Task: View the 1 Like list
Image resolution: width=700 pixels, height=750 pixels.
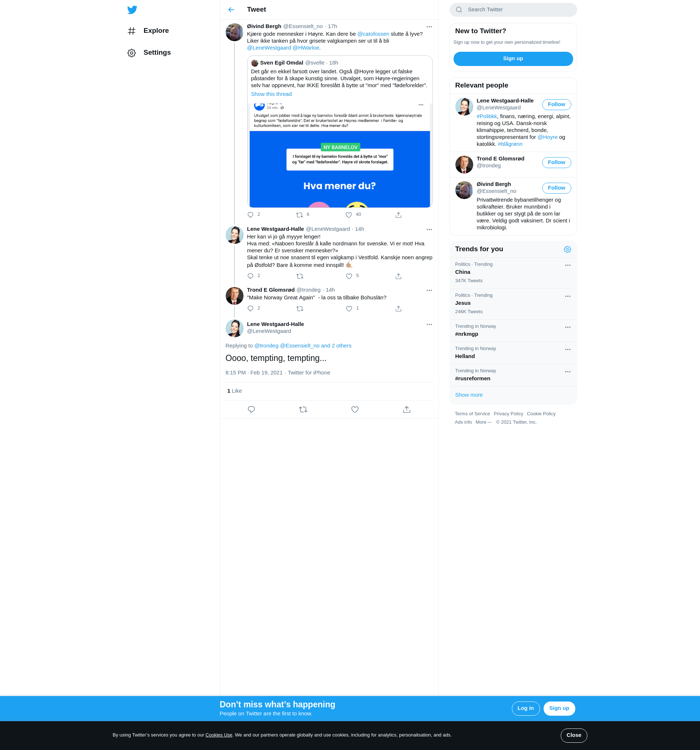Action: coord(234,391)
